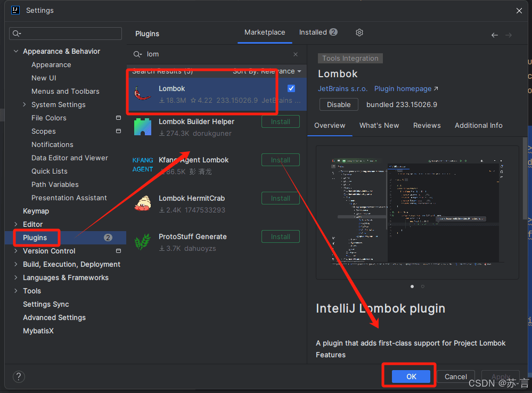Viewport: 532px width, 393px height.
Task: Focus the settings search input field
Action: pyautogui.click(x=66, y=34)
